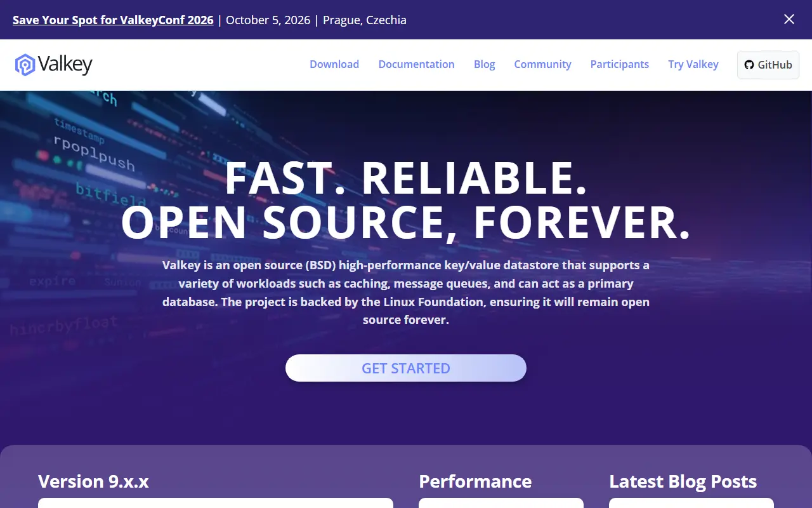Click the date text October 5, 2026
Screen dimensions: 812x508
(x=268, y=20)
